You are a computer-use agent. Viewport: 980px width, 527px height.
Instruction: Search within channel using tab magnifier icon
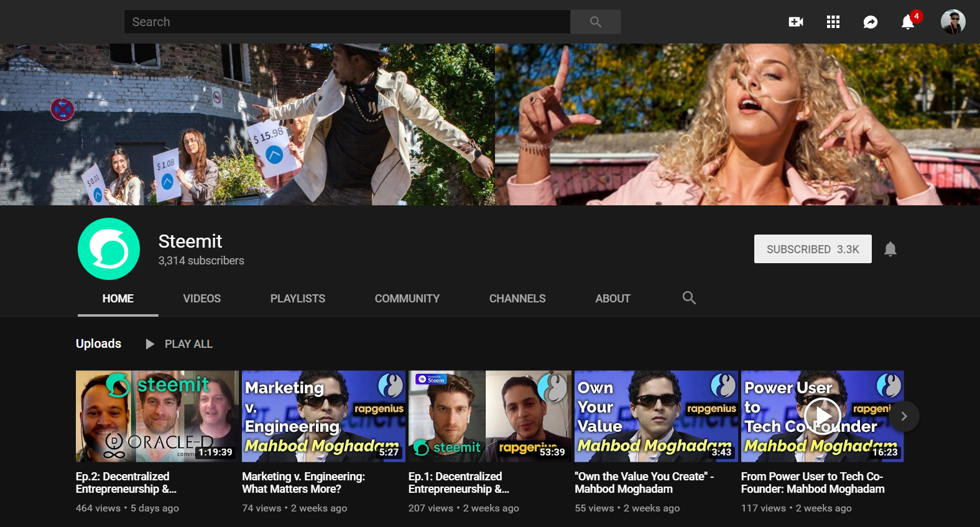(x=689, y=298)
